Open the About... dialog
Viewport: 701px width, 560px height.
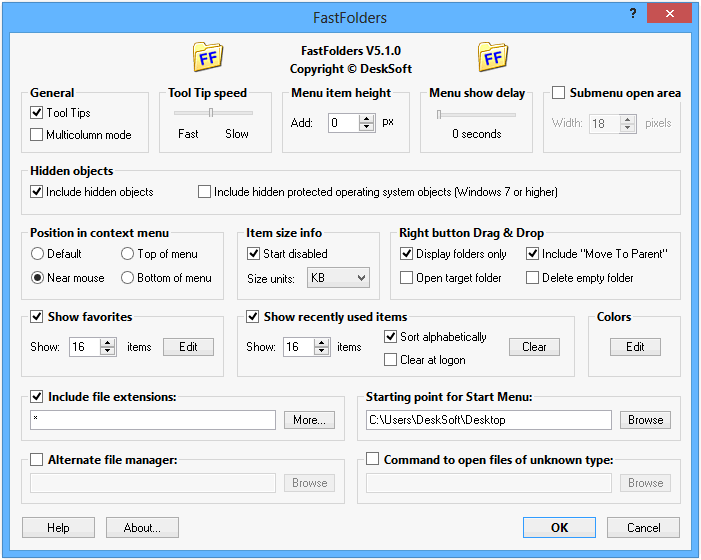pyautogui.click(x=142, y=528)
